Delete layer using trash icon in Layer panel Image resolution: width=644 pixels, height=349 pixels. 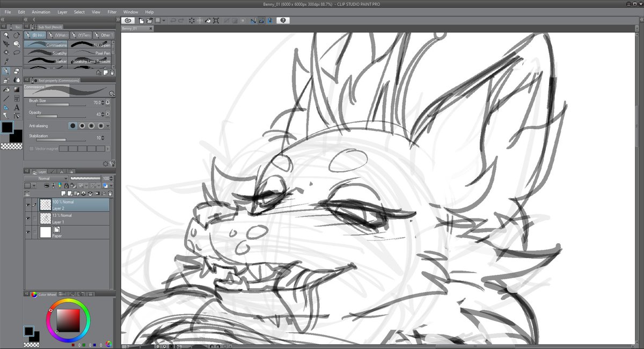pyautogui.click(x=110, y=193)
